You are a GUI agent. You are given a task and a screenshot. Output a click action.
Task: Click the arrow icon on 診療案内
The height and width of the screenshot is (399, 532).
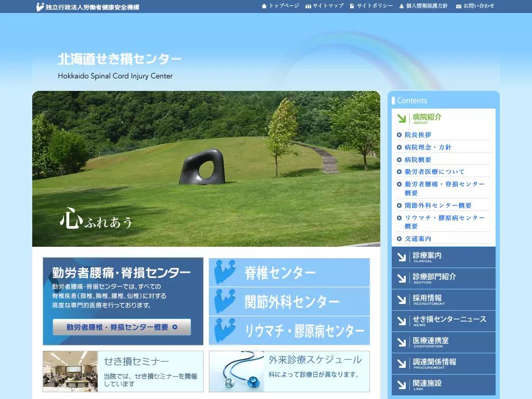402,257
